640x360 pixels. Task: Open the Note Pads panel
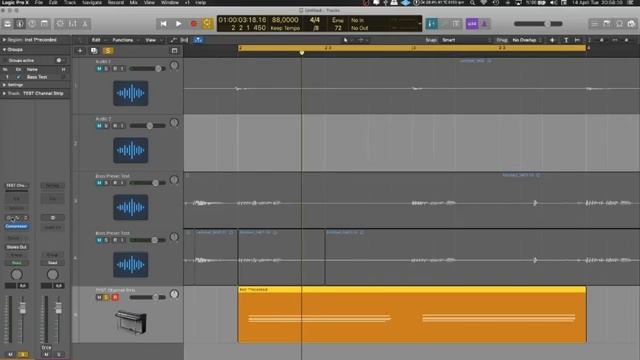click(x=607, y=24)
